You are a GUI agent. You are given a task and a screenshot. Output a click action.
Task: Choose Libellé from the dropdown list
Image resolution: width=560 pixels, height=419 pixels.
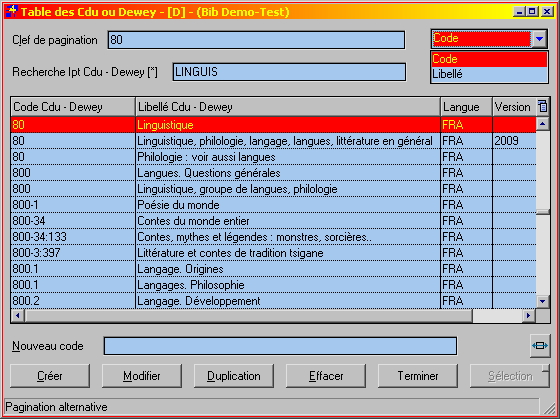point(489,74)
